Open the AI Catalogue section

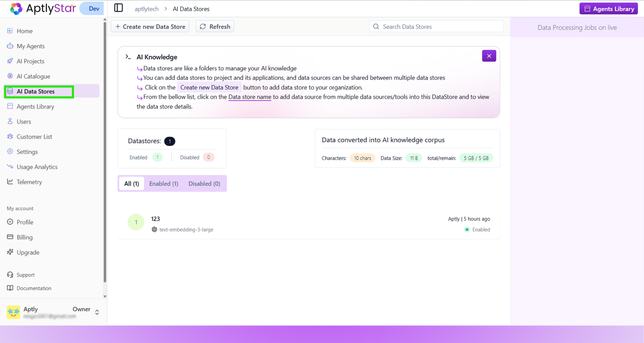click(x=33, y=76)
